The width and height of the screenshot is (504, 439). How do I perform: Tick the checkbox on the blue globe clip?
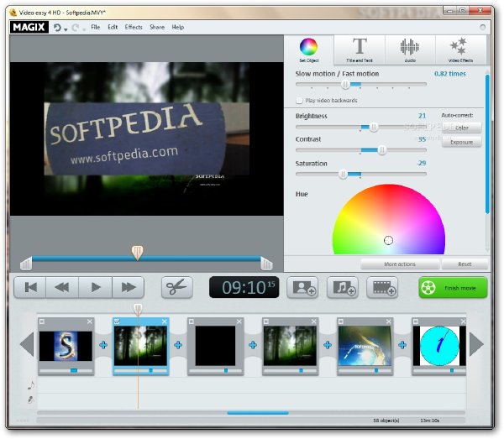point(341,321)
